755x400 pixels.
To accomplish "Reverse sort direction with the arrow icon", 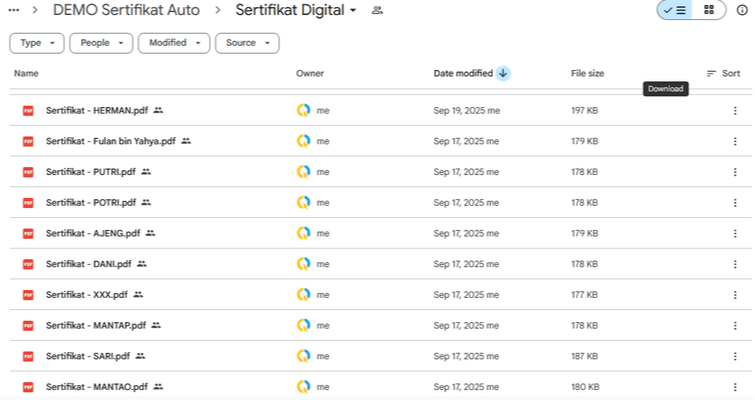I will coord(503,74).
